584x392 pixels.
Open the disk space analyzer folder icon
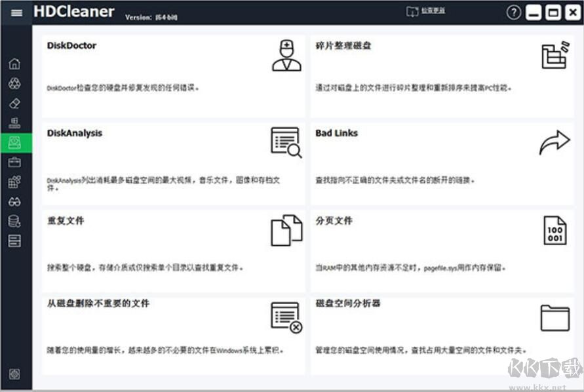click(x=555, y=317)
